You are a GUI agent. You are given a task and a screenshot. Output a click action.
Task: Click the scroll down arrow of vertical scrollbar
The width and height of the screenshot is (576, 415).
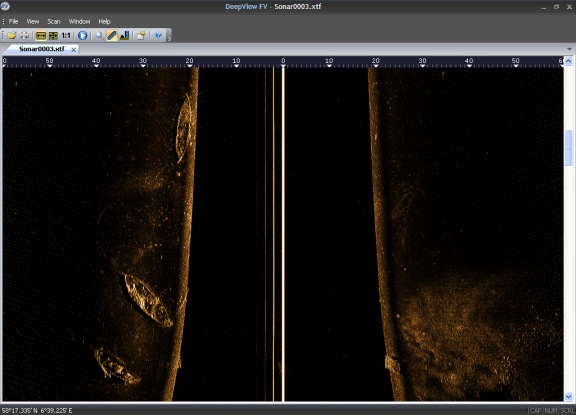pos(568,397)
